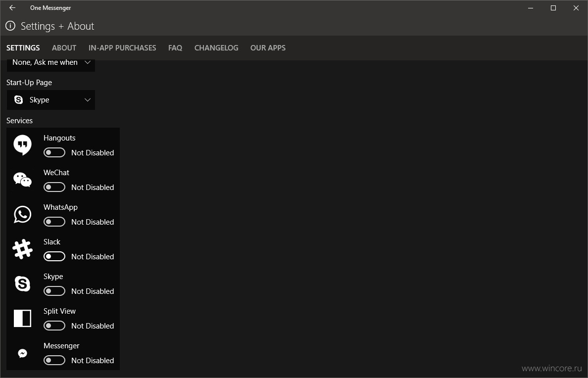Click the Messenger bubble icon
588x378 pixels.
point(22,353)
